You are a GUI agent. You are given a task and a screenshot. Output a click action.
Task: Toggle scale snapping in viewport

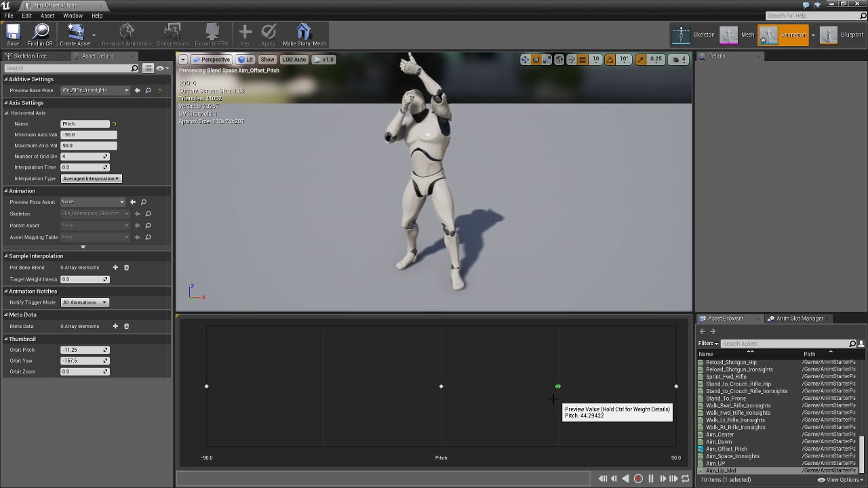click(x=641, y=60)
